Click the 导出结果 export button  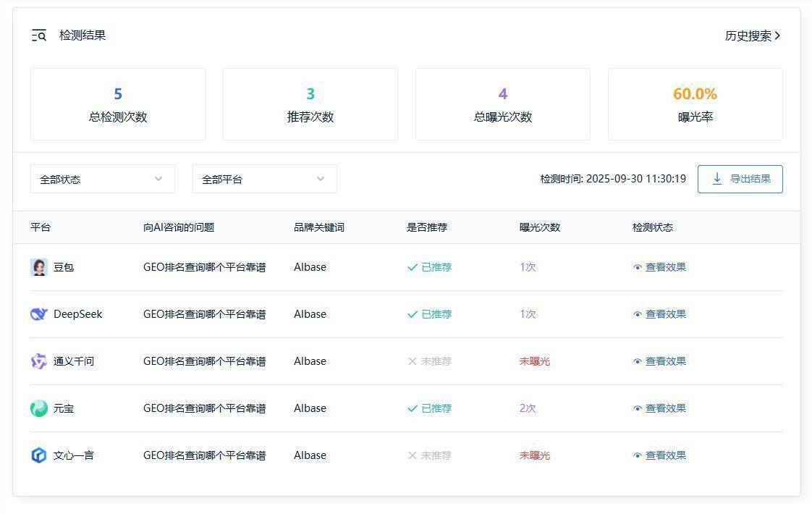point(740,179)
